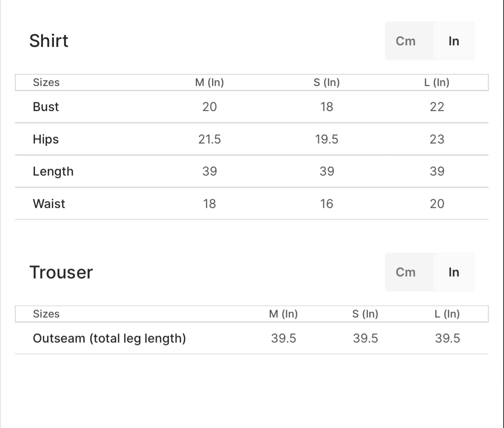Click the Trouser section heading
Image resolution: width=504 pixels, height=428 pixels.
(61, 272)
